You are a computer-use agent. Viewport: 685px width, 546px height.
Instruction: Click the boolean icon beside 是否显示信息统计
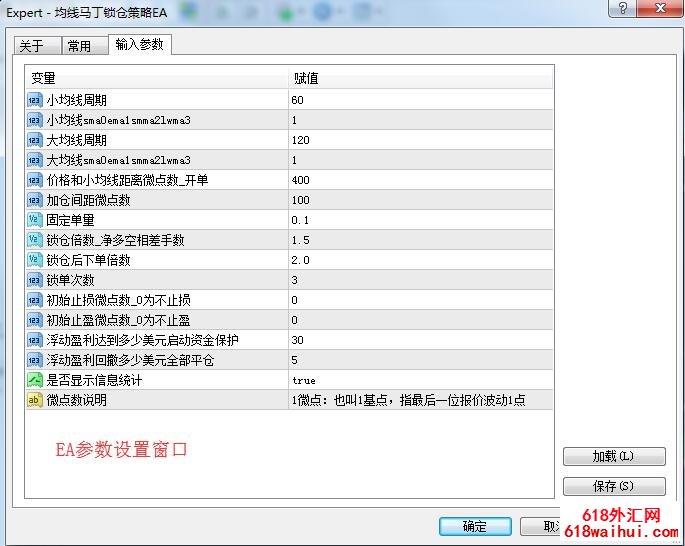(35, 380)
